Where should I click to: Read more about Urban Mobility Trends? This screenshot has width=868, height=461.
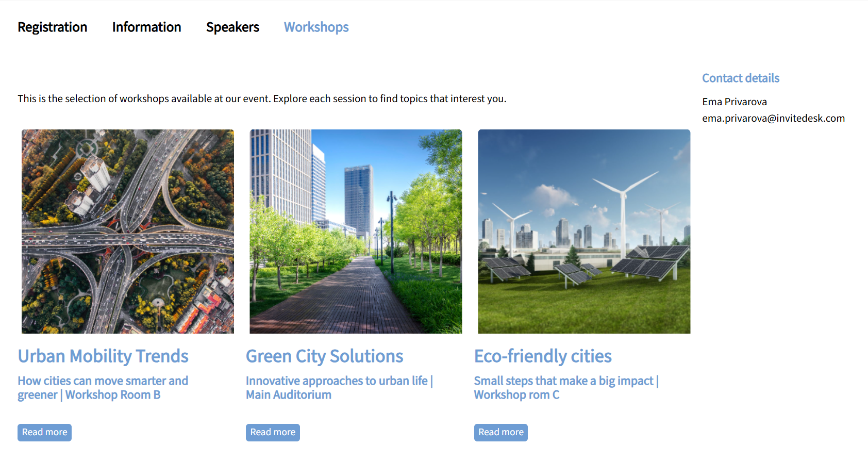(x=44, y=433)
